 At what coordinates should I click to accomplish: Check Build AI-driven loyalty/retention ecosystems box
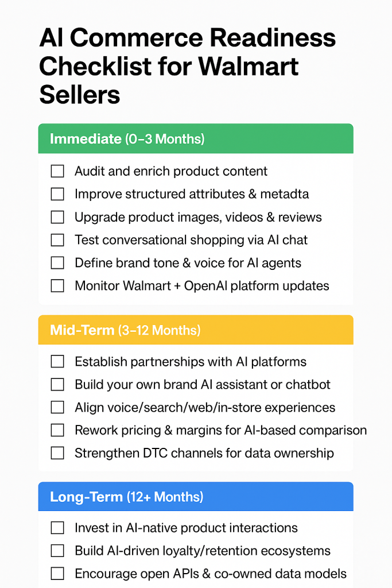(57, 551)
